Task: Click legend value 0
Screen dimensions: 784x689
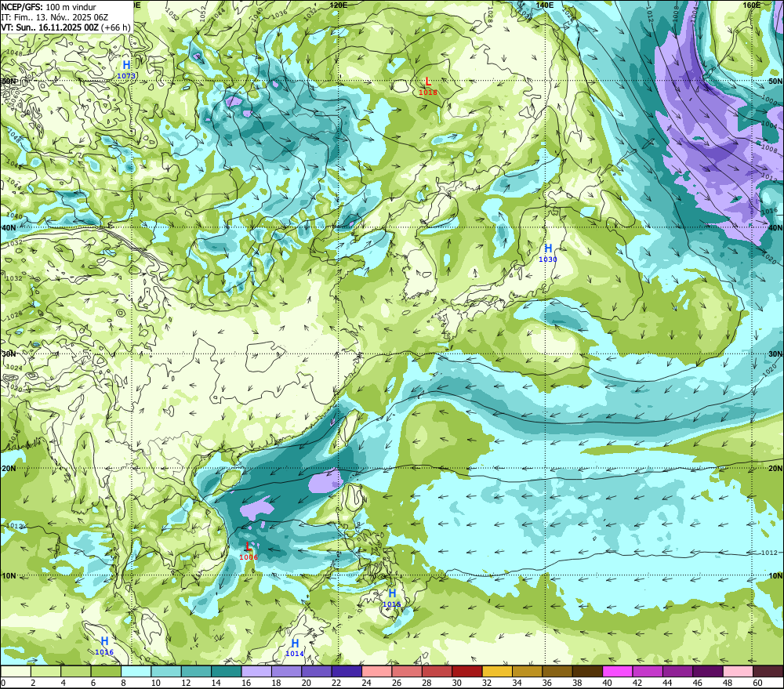Action: pyautogui.click(x=3, y=683)
